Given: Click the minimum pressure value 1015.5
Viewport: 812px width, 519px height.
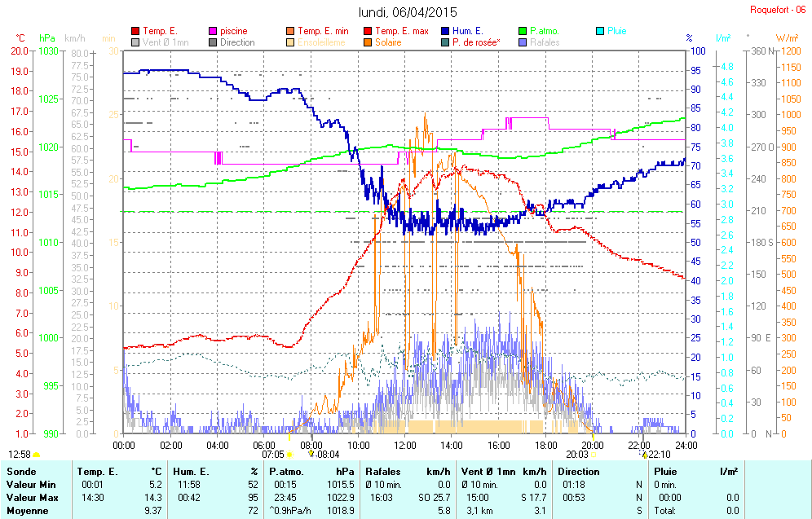Looking at the screenshot, I should pos(341,485).
